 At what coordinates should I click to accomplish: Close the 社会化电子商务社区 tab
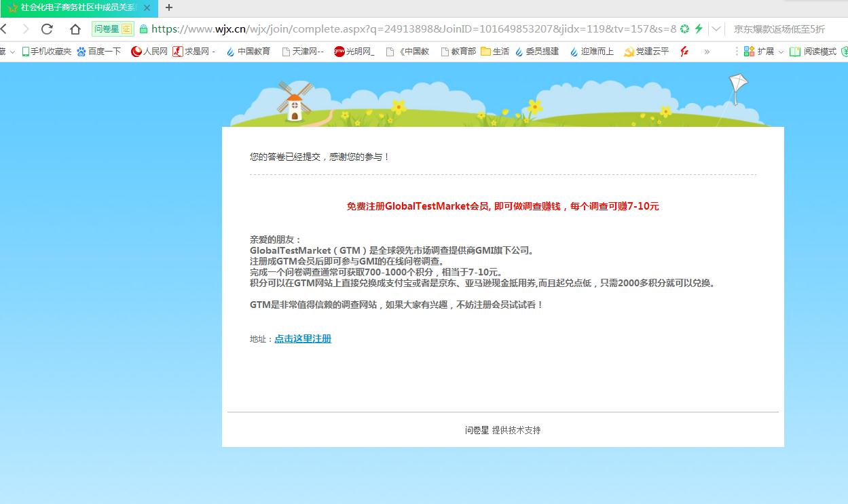coord(147,7)
